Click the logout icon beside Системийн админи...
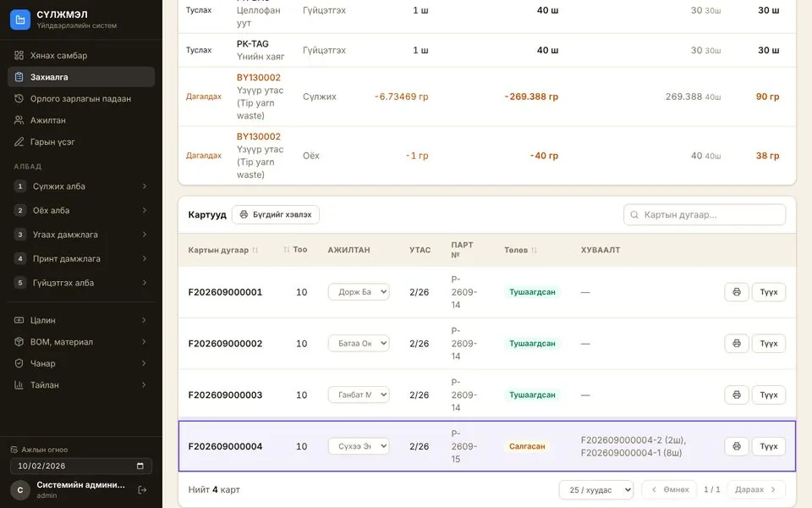Image resolution: width=812 pixels, height=508 pixels. [142, 490]
